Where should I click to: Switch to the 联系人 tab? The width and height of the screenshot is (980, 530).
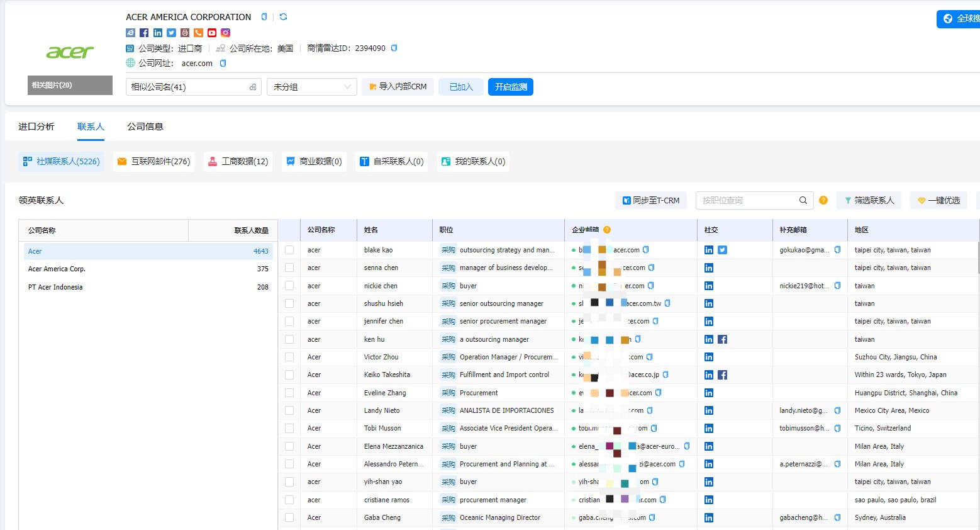[x=91, y=127]
